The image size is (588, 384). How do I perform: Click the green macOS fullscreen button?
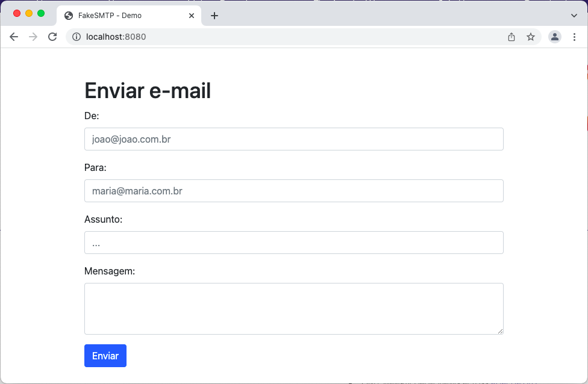click(41, 13)
